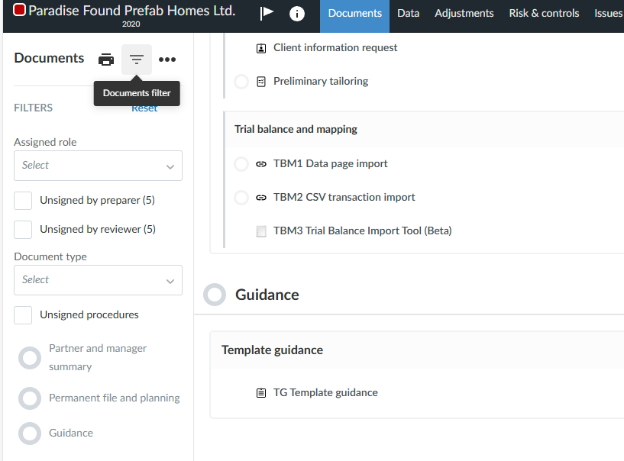This screenshot has width=624, height=461.
Task: Open the Document type dropdown
Action: coord(98,280)
